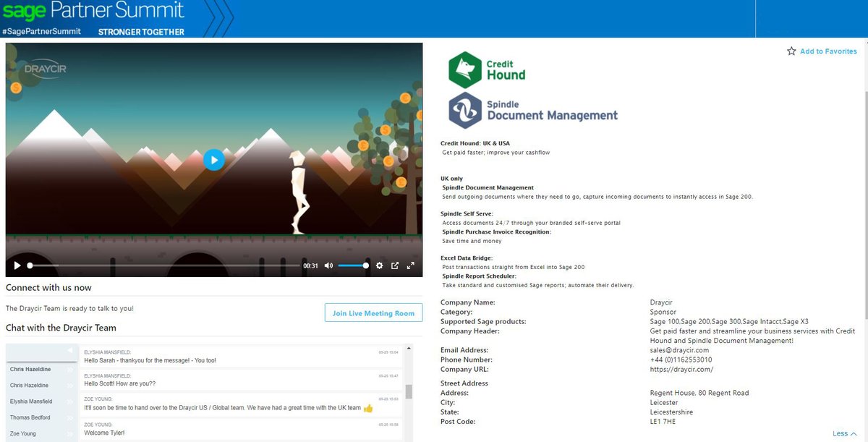Screen dimensions: 868x442
Task: Click the #SagePartnerSummit hashtag text
Action: point(41,32)
